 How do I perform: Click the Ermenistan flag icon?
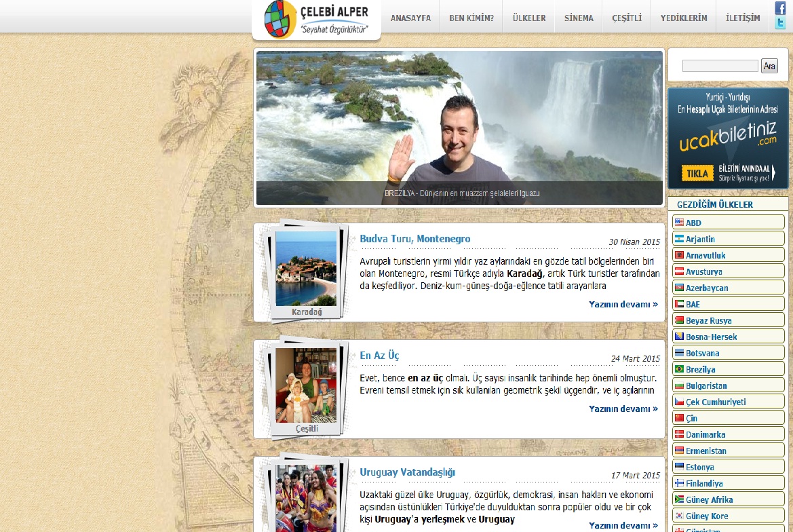click(x=679, y=450)
